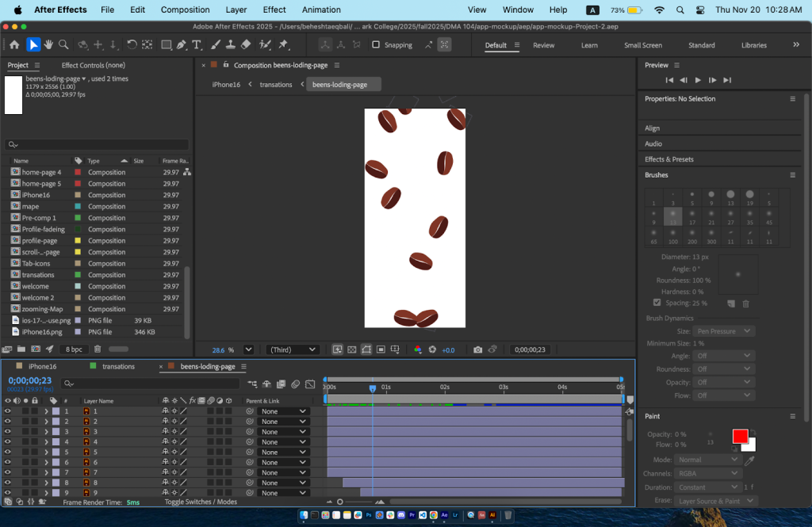
Task: Take a snapshot with the camera icon
Action: (477, 349)
